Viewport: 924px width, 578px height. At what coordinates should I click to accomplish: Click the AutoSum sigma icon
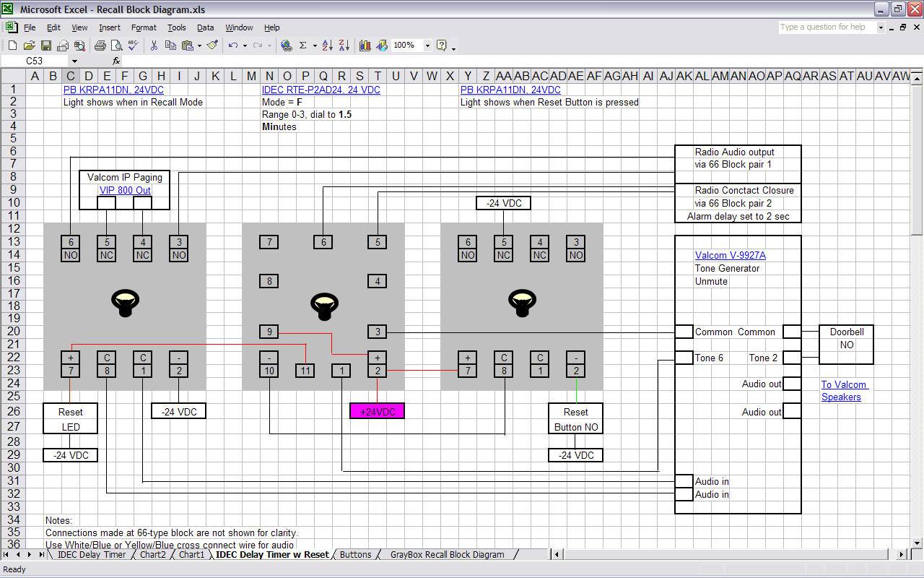coord(303,45)
